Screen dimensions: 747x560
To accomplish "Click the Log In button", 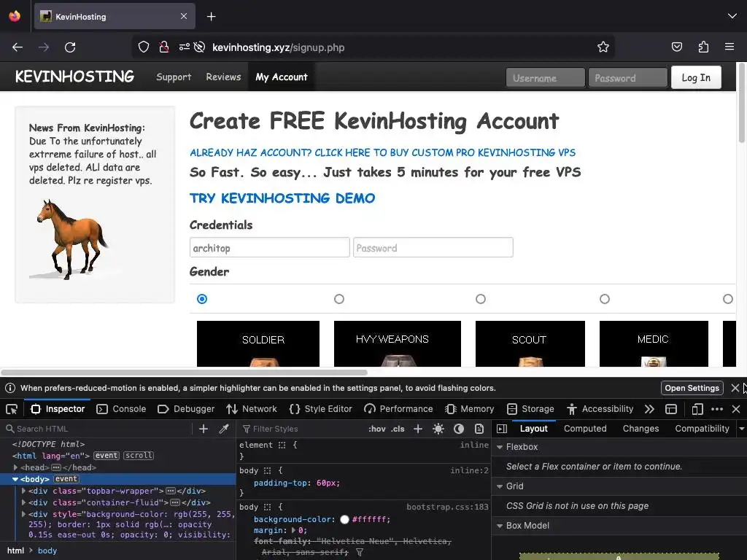I will [696, 77].
